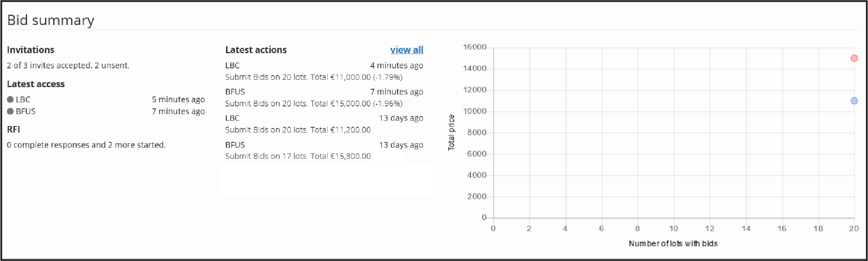
Task: Click the LBC €11,200.00 bid entry
Action: (298, 130)
